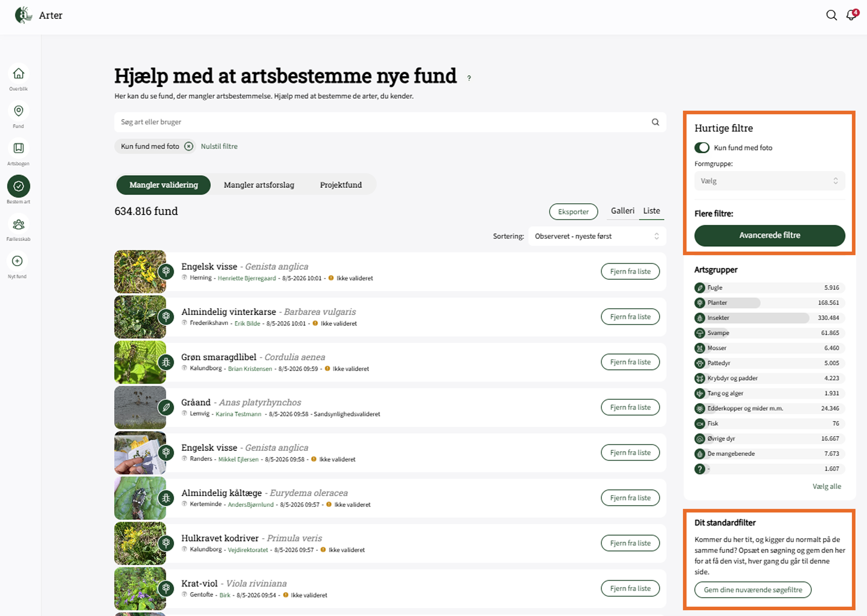Click the '634.816 fund' count text

146,211
